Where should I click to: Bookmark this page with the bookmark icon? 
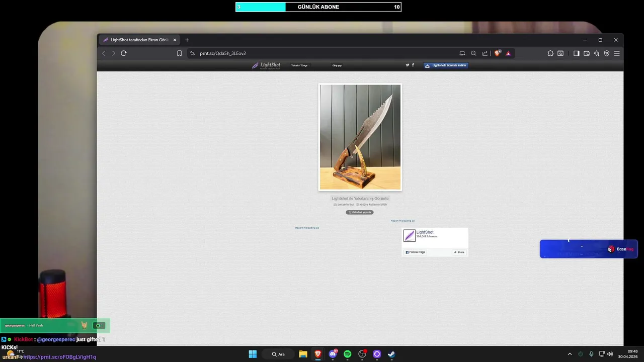pos(179,53)
